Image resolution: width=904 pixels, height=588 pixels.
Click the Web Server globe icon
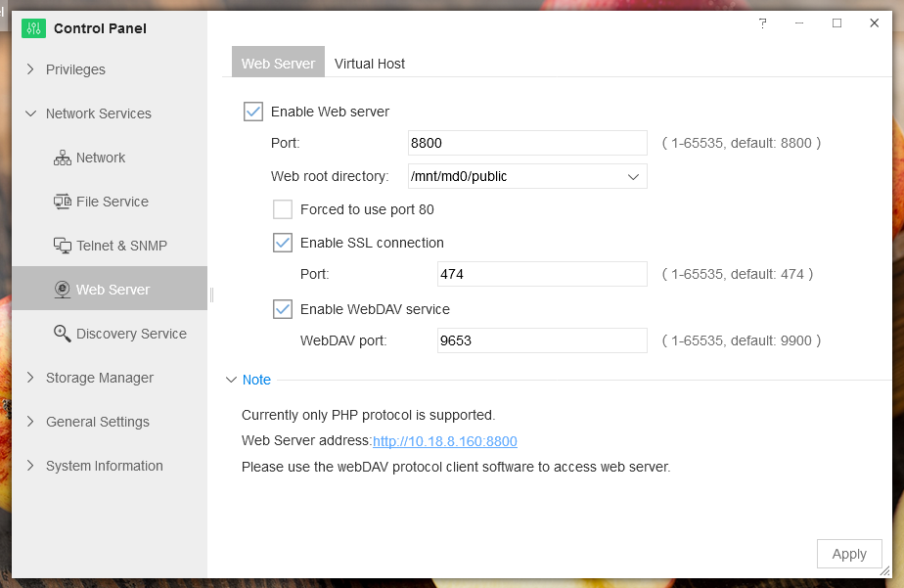point(63,290)
